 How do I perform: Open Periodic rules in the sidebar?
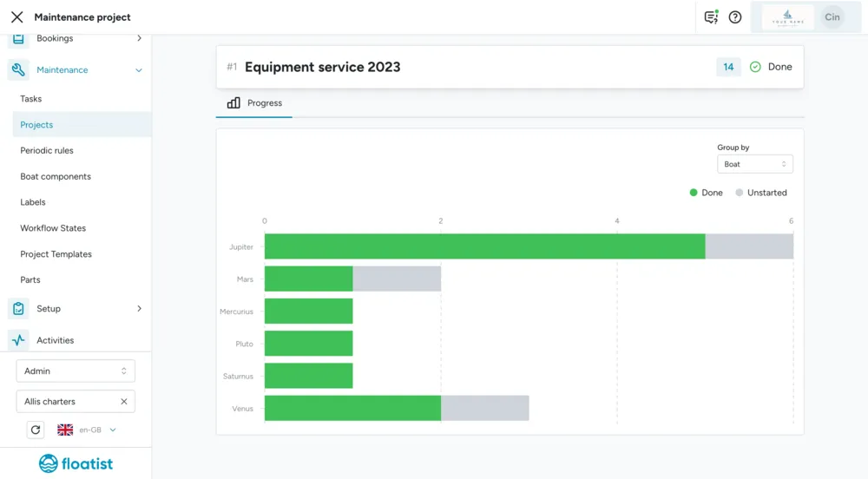tap(47, 150)
